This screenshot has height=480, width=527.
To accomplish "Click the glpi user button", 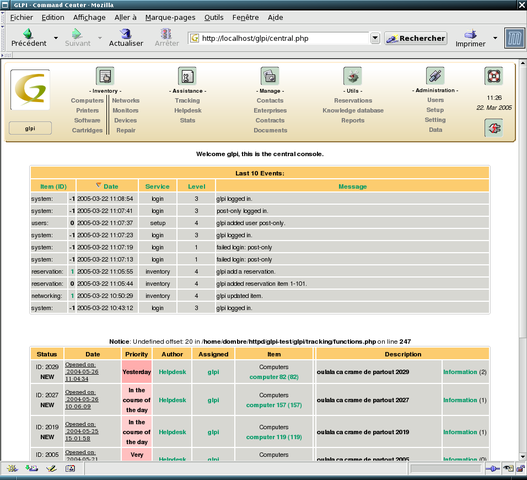I will pyautogui.click(x=30, y=128).
